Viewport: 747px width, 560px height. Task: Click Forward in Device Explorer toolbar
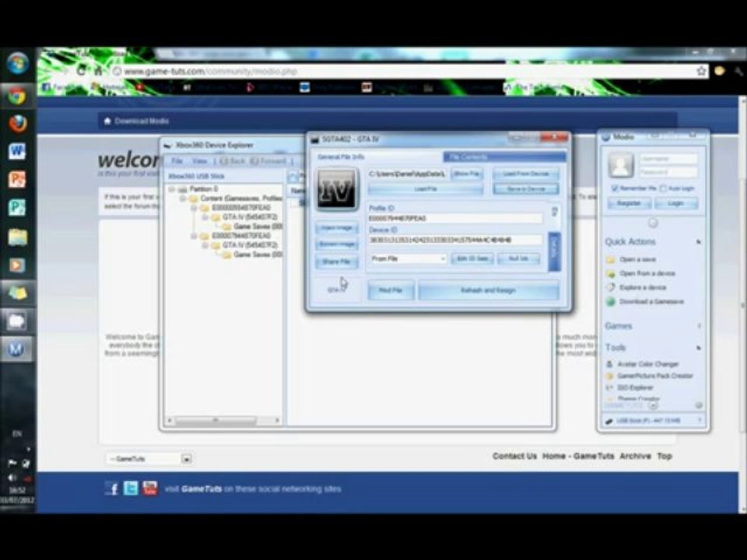click(268, 161)
